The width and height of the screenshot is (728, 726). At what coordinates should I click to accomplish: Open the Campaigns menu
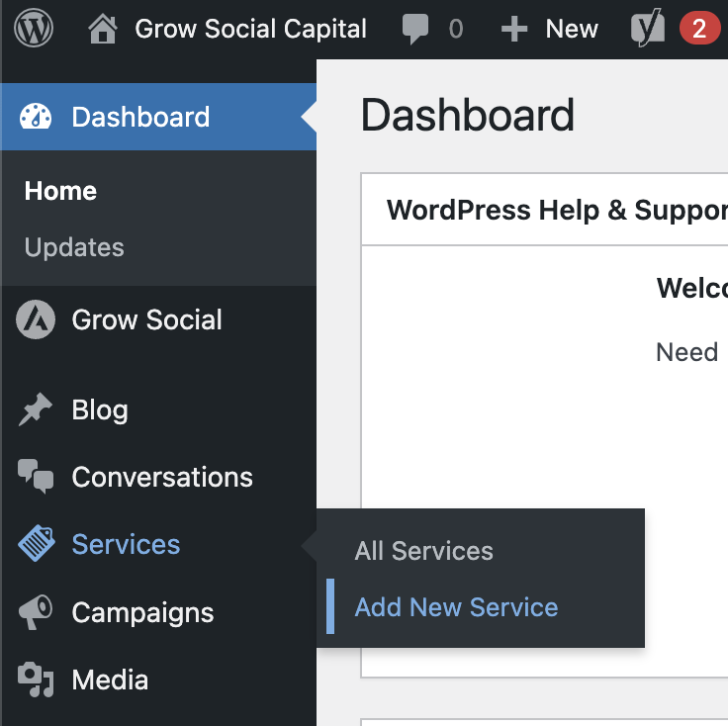click(142, 612)
